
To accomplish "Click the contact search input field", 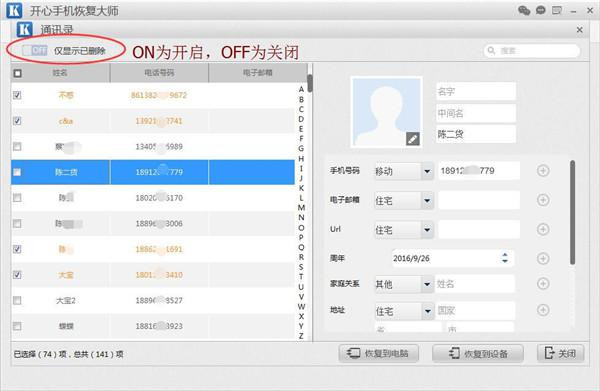I will (532, 51).
